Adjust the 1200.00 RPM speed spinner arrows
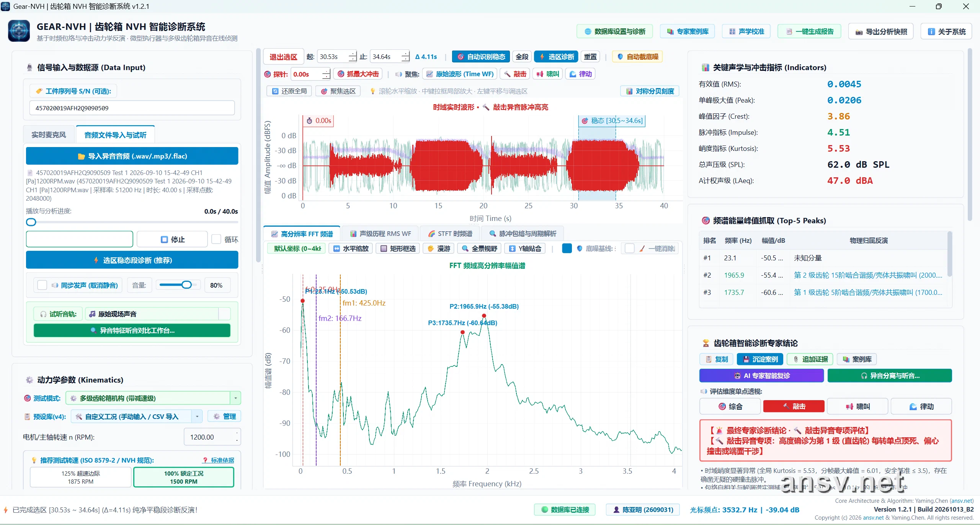This screenshot has width=980, height=525. pos(237,437)
